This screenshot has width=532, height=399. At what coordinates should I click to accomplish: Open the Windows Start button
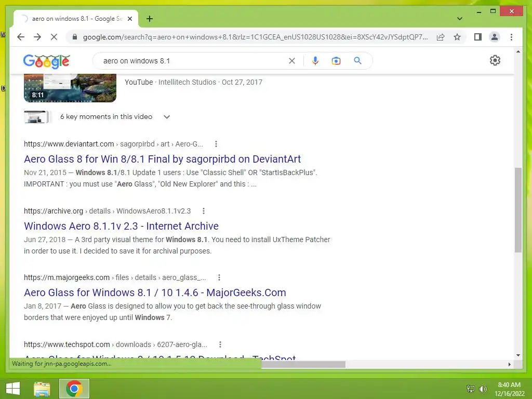coord(13,389)
